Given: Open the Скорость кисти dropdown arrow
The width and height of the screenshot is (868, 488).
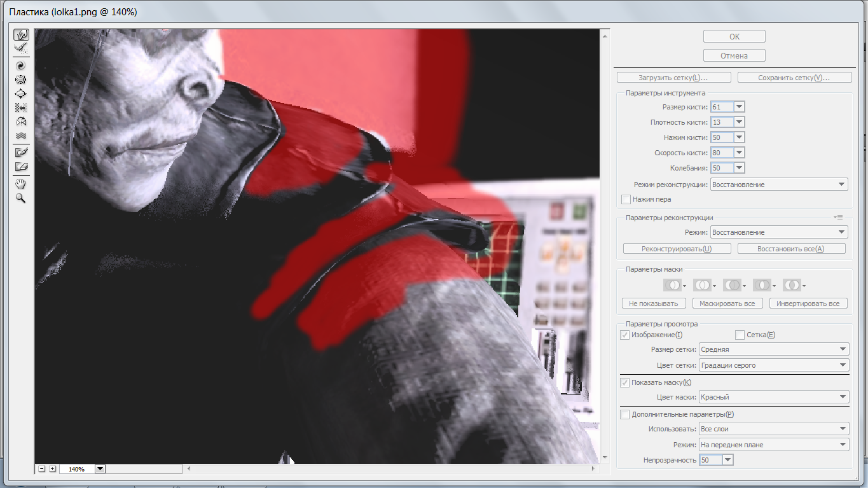Looking at the screenshot, I should click(739, 153).
